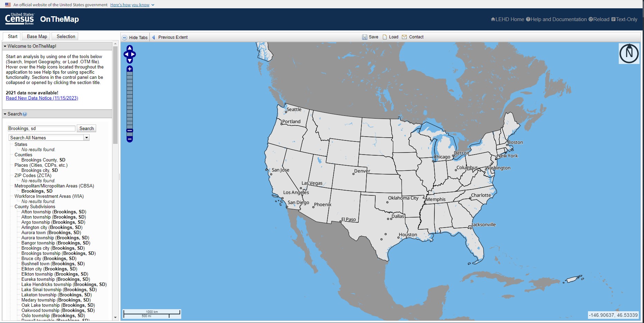Pan the map right with arrow control
This screenshot has height=323, width=644.
[x=134, y=54]
